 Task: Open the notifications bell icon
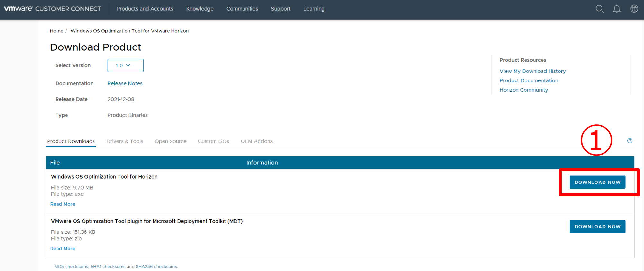click(x=617, y=9)
